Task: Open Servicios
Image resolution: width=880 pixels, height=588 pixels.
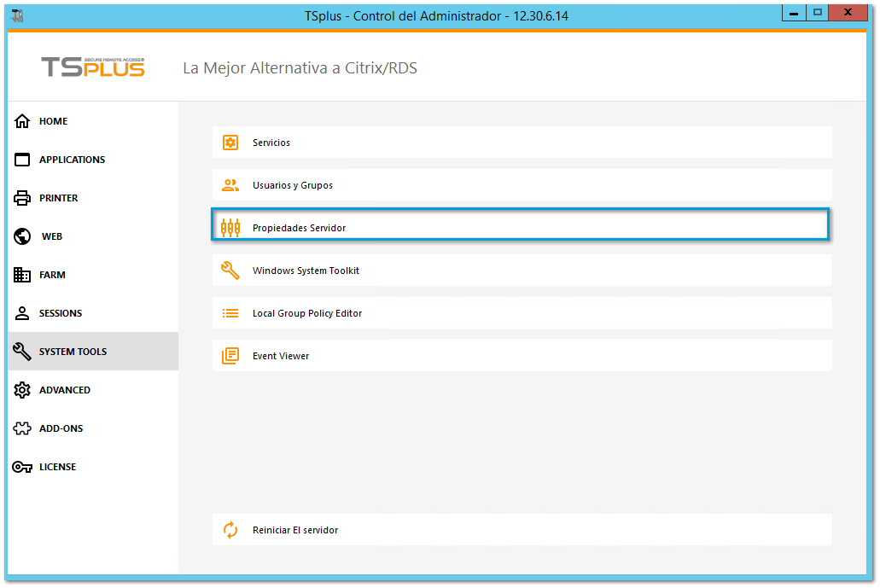Action: tap(522, 143)
